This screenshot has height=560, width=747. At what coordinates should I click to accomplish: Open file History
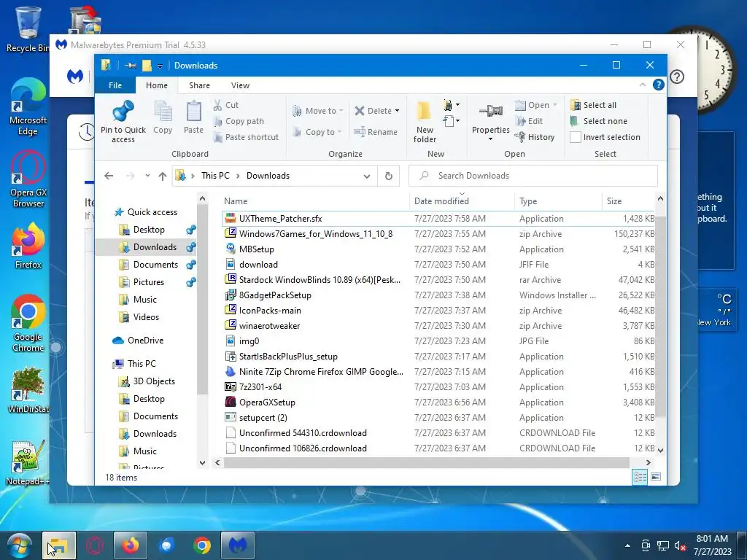[535, 137]
